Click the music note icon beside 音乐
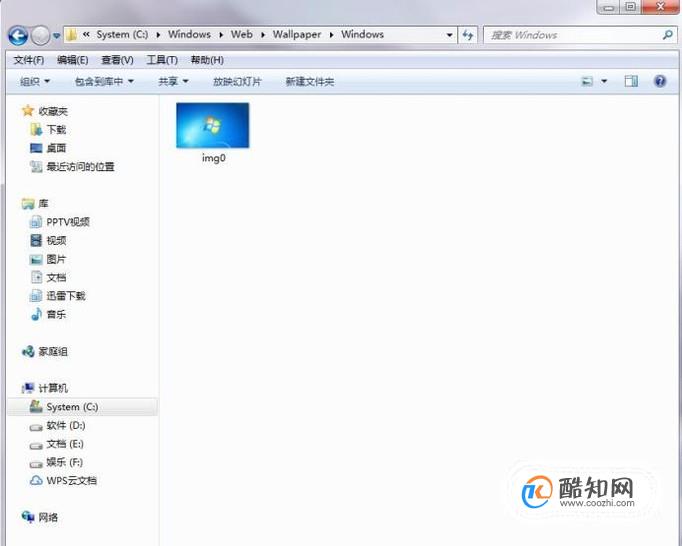 (x=36, y=314)
